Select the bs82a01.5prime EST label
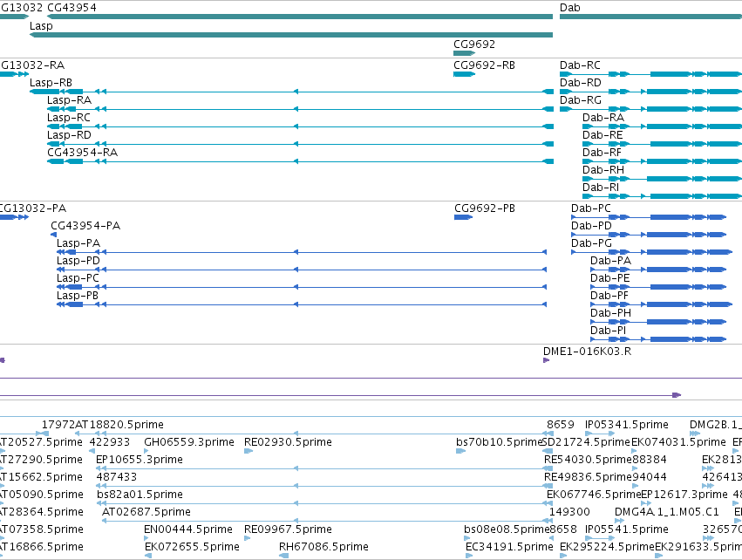Screen dimensions: 742x560 140,495
